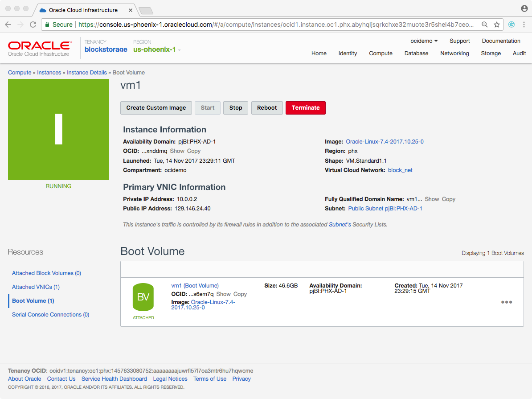Click the green running instance thumbnail
Image resolution: width=532 pixels, height=399 pixels.
(58, 129)
